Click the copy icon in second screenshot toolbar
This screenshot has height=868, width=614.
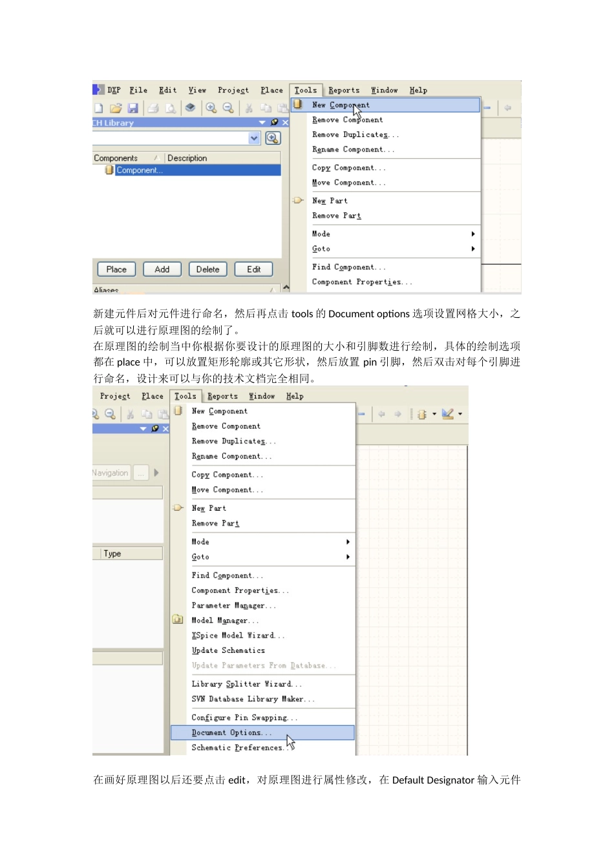coord(147,413)
